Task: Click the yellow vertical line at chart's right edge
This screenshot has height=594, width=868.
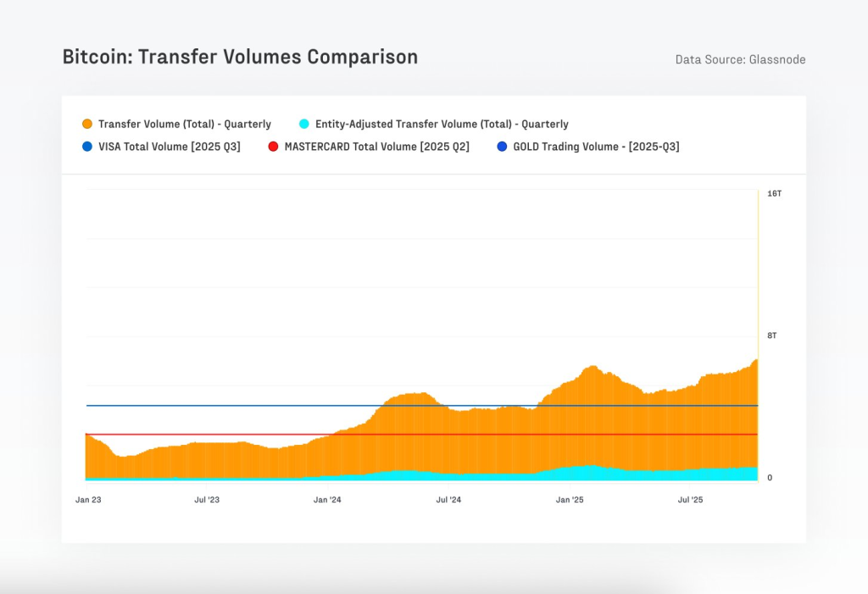Action: tap(758, 271)
